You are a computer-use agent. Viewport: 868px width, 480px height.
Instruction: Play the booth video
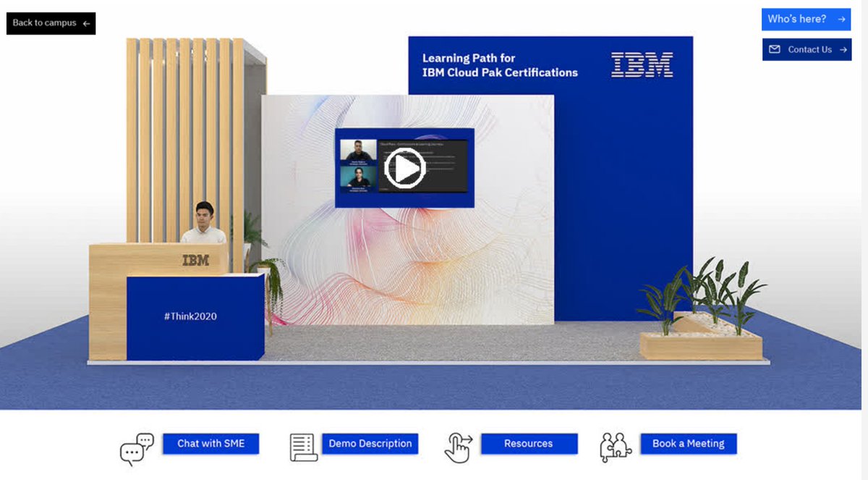(404, 168)
